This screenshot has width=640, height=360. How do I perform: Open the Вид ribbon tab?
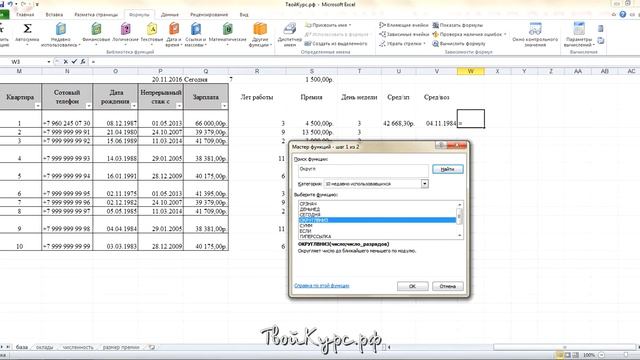click(244, 15)
